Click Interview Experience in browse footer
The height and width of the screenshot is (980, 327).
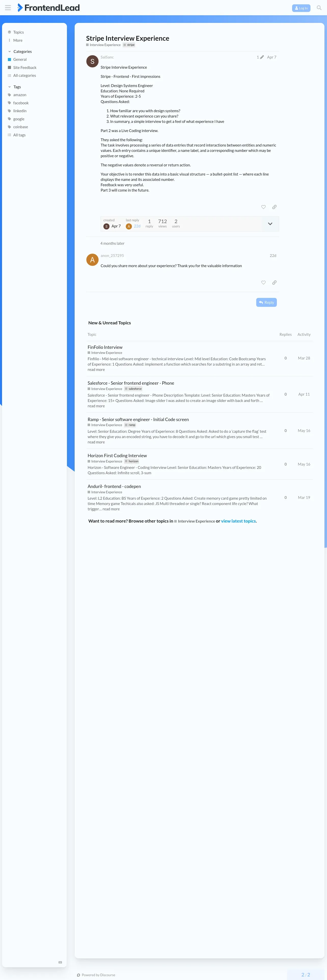(195, 521)
